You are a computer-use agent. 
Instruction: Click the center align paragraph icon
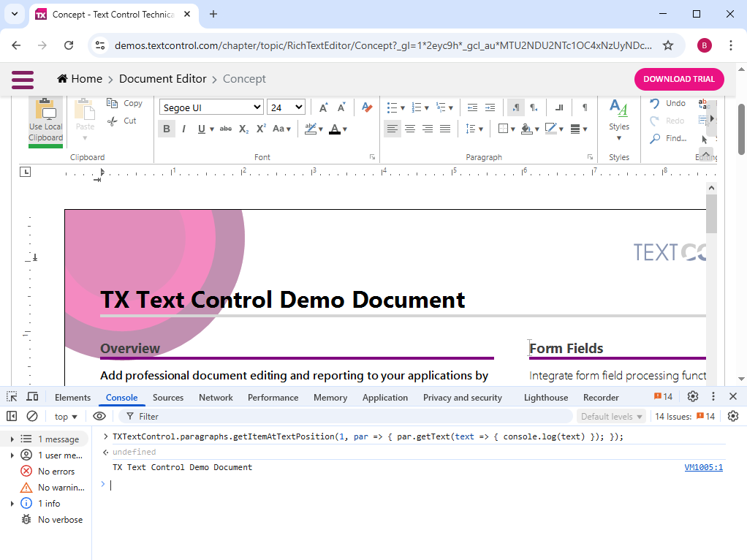(x=410, y=129)
